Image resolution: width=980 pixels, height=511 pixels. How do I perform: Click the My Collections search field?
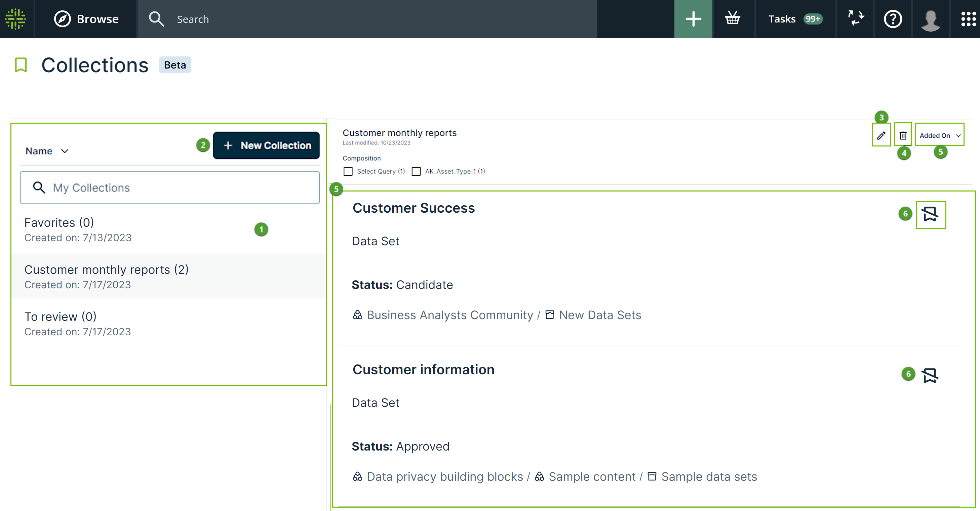point(170,187)
